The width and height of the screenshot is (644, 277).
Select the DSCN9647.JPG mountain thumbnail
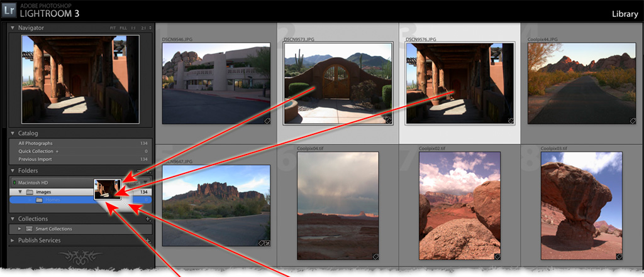[x=216, y=205]
